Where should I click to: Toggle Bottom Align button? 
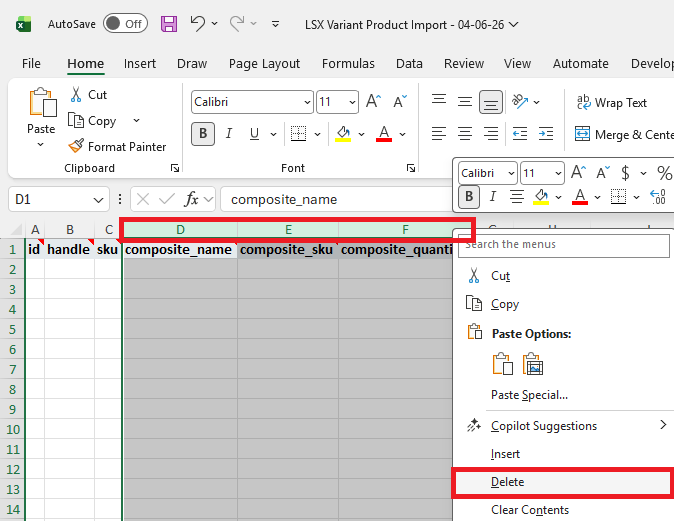click(x=491, y=102)
